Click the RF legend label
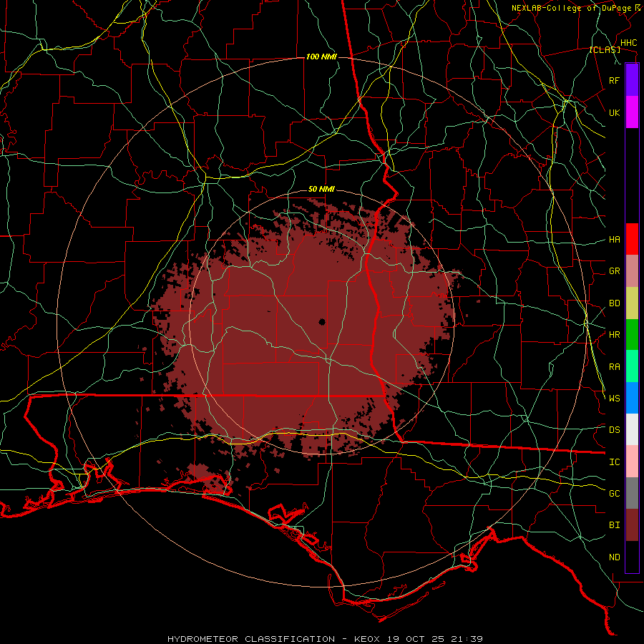This screenshot has height=644, width=644. click(x=614, y=80)
